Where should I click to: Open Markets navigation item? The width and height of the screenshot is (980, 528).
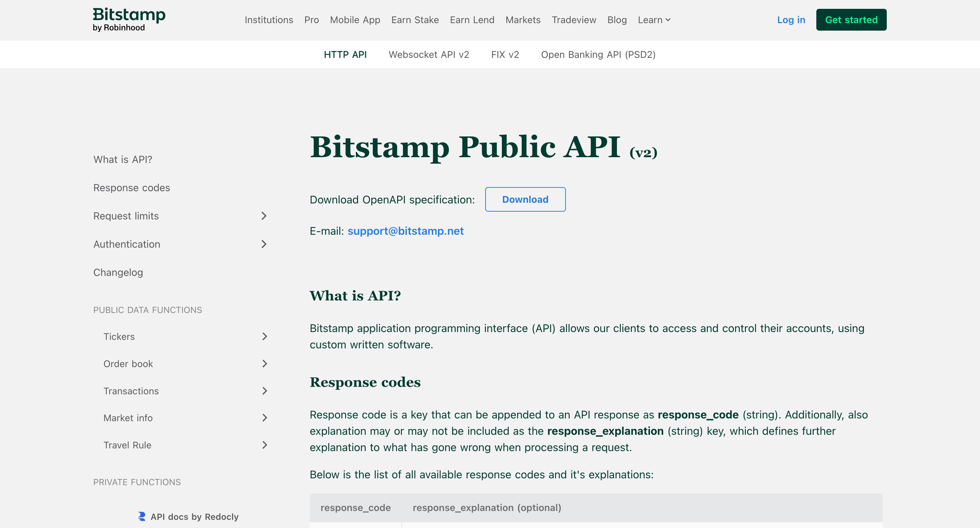pyautogui.click(x=523, y=20)
